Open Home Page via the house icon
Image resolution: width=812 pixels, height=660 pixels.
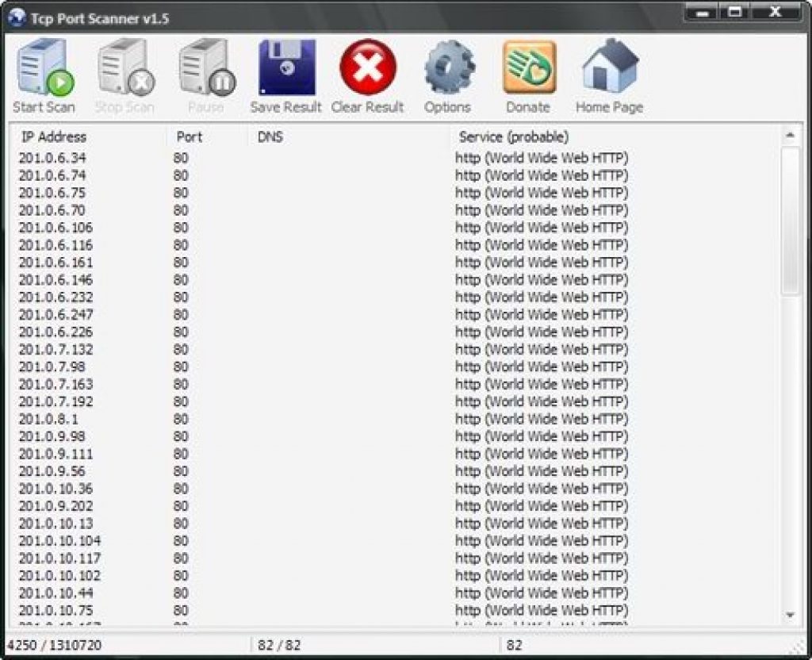click(x=609, y=69)
